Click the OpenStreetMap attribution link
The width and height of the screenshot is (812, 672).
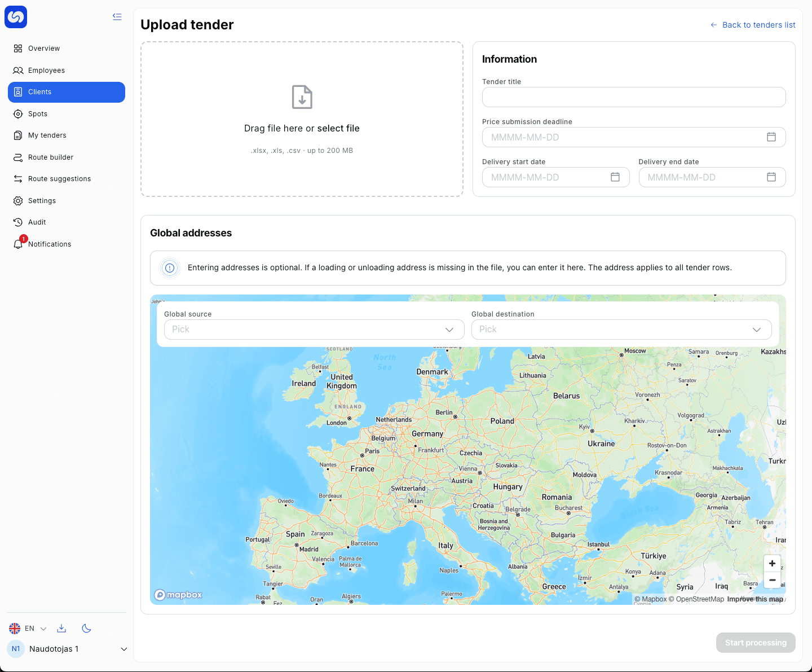[x=696, y=599]
